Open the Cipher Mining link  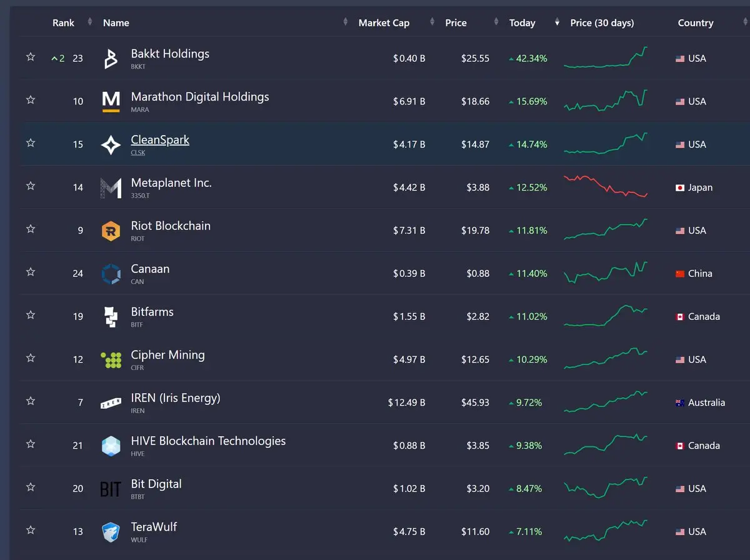167,355
